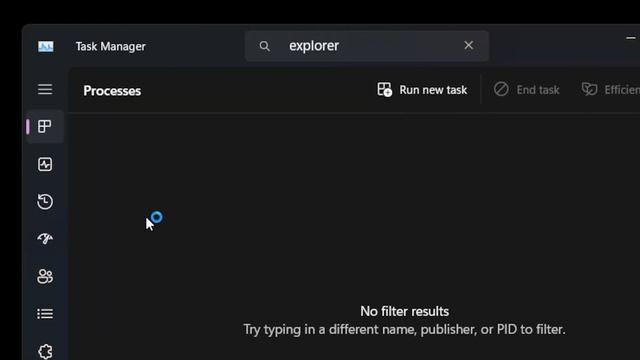
Task: Click the Efficiency mode button
Action: 611,90
